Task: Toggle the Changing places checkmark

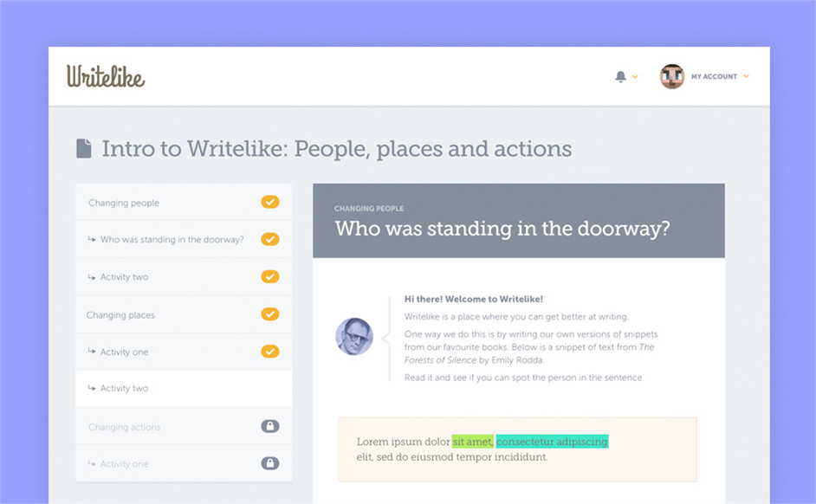Action: point(270,314)
